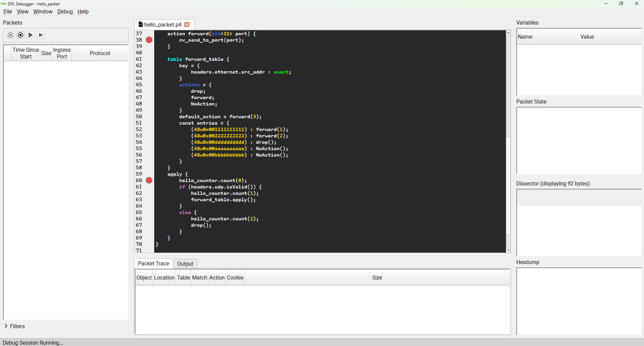Screen dimensions: 644x346
Task: Continue execution using the solid play icon
Action: pyautogui.click(x=31, y=35)
